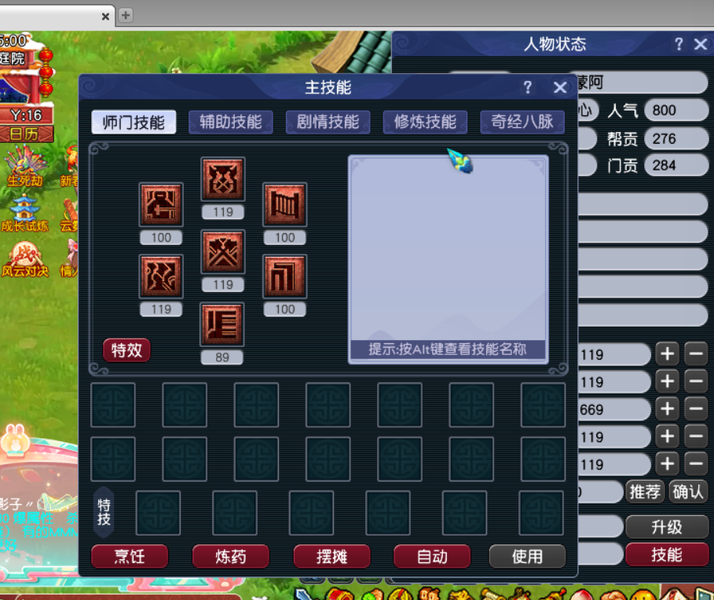Decrease the 669 attribute with minus button
The image size is (714, 600).
(696, 409)
